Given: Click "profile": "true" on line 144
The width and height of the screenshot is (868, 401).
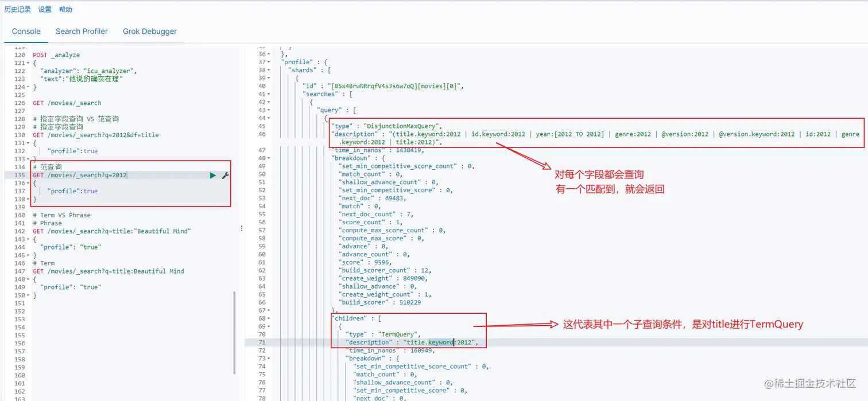Looking at the screenshot, I should tap(71, 247).
